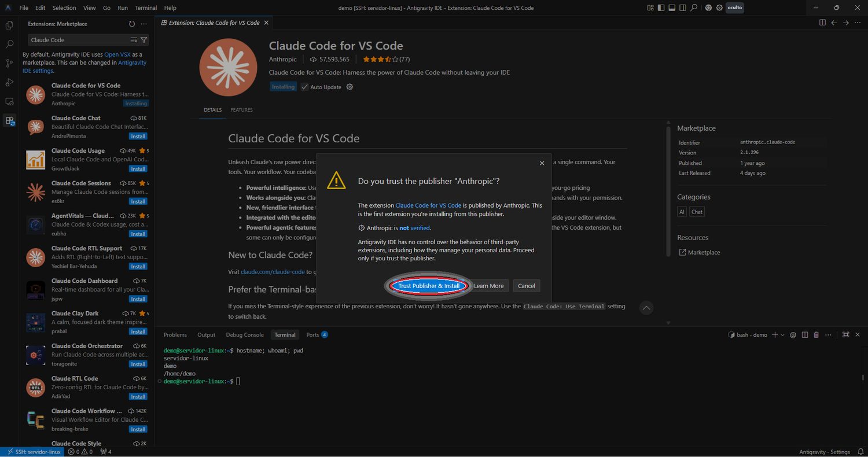This screenshot has height=457, width=868.
Task: Maximize the terminal panel size
Action: click(x=845, y=335)
